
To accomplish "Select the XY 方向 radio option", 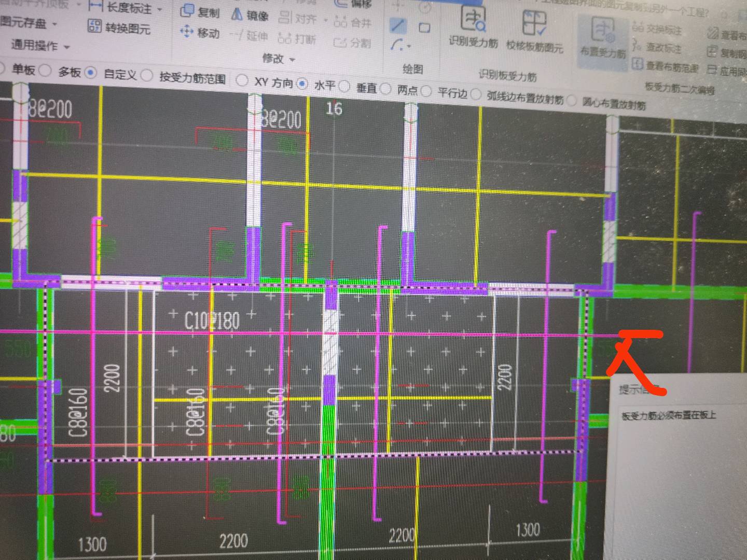I will [x=242, y=80].
